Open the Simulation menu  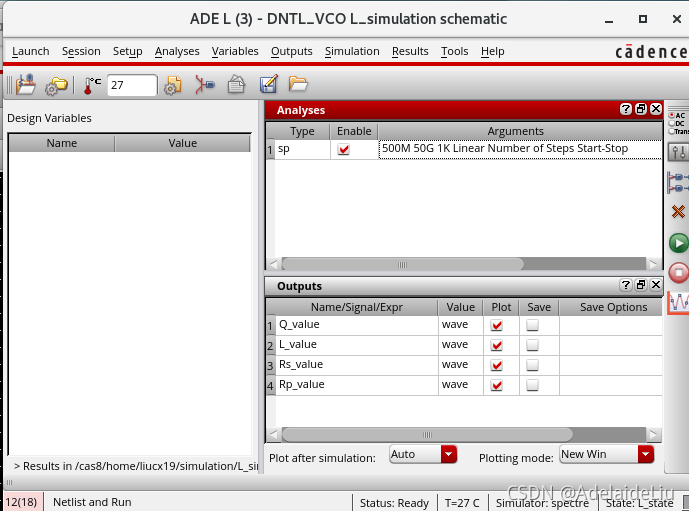(x=352, y=51)
